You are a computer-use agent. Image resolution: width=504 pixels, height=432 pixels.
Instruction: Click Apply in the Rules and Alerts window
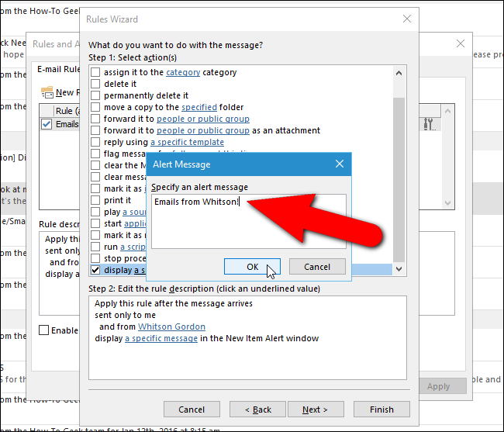click(x=442, y=386)
